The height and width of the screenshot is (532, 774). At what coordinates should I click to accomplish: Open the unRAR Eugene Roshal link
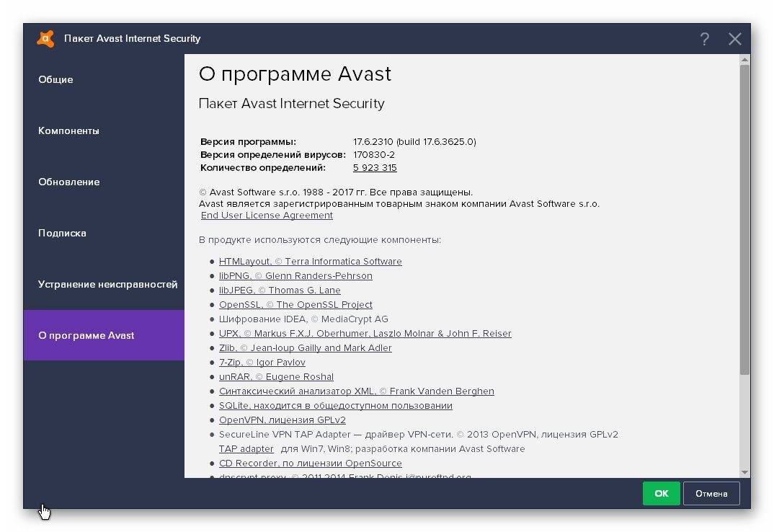[277, 376]
